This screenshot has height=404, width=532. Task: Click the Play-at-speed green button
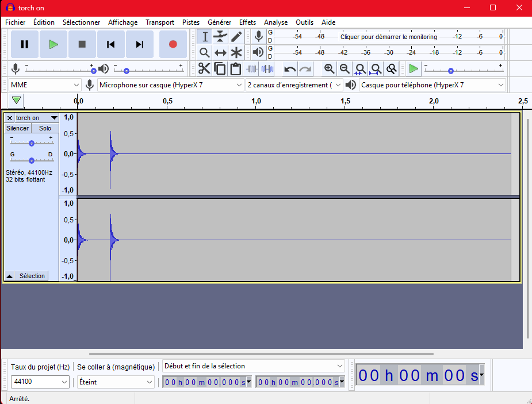pyautogui.click(x=414, y=69)
